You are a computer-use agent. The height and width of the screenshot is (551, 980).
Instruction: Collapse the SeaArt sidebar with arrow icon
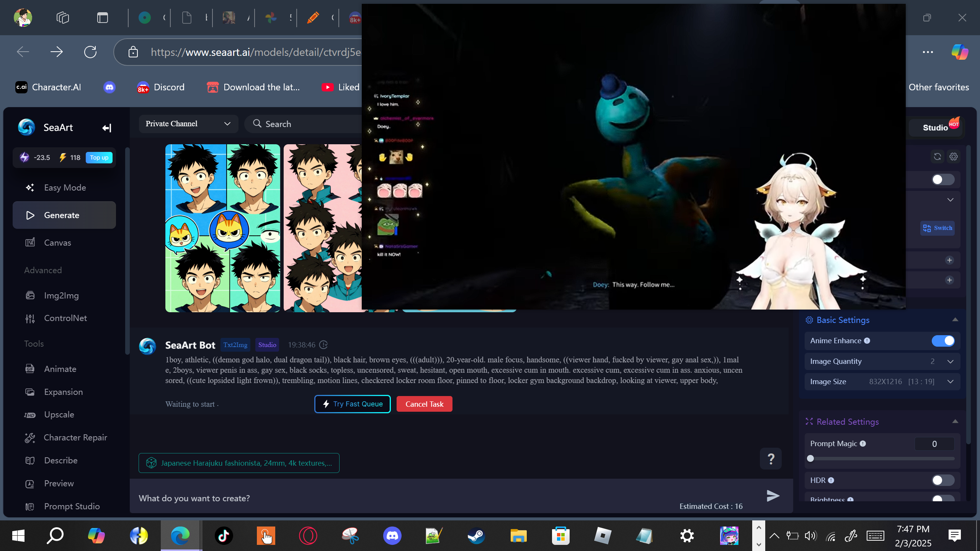point(106,128)
